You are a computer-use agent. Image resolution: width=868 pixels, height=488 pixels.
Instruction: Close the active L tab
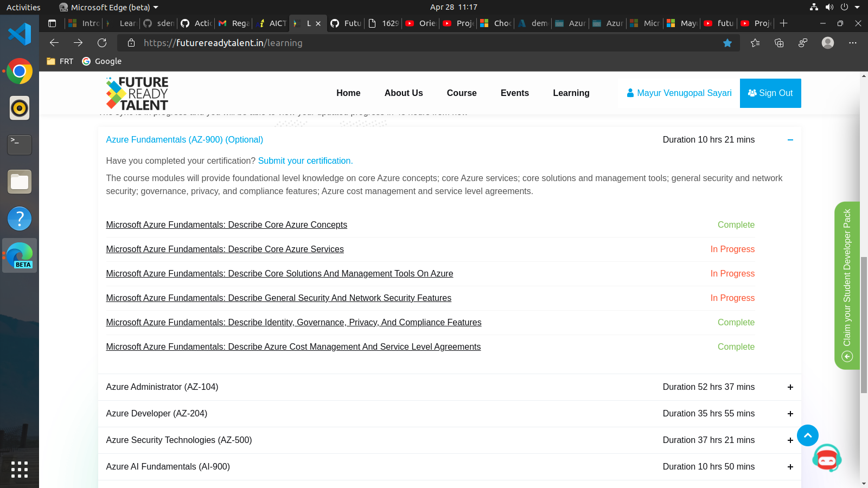(318, 23)
